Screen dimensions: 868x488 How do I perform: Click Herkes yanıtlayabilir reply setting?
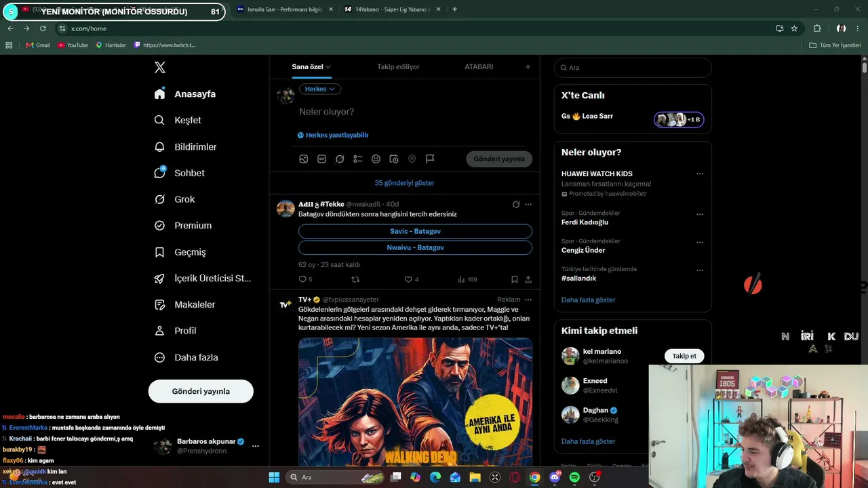click(333, 136)
